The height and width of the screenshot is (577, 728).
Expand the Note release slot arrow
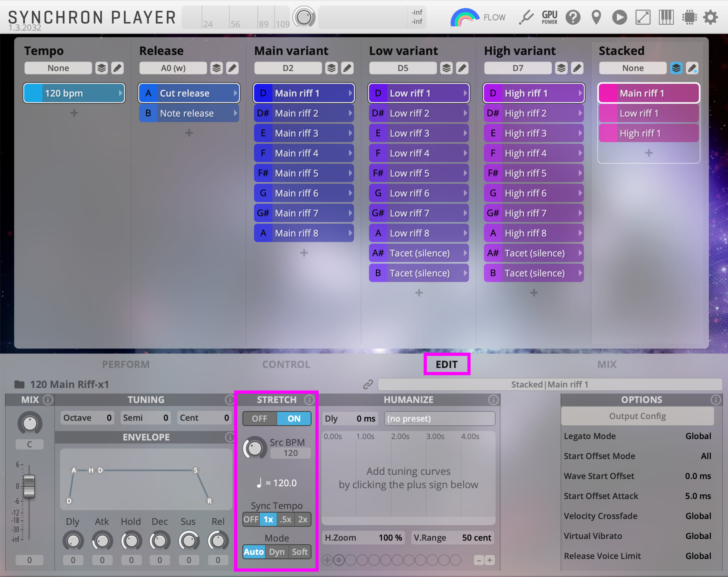tap(236, 113)
